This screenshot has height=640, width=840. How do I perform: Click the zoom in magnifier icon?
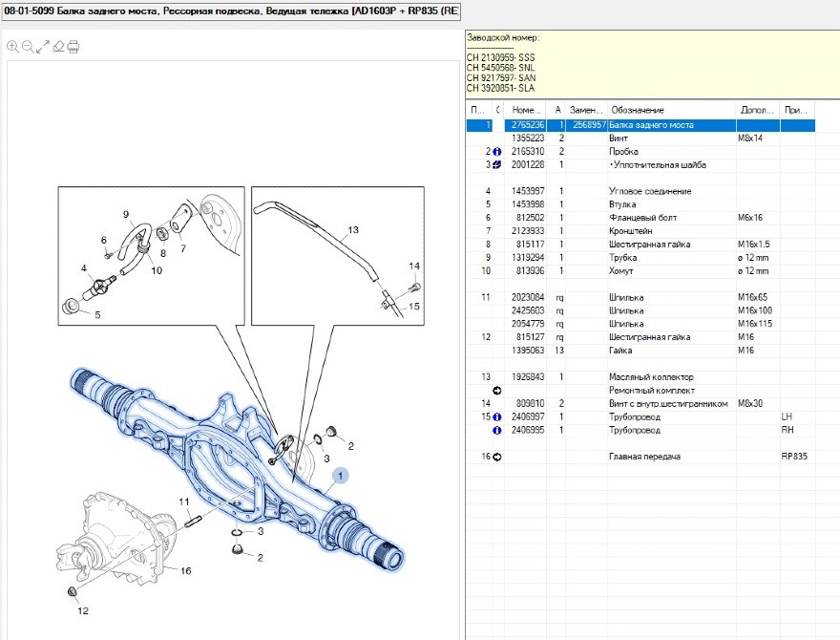tap(12, 46)
